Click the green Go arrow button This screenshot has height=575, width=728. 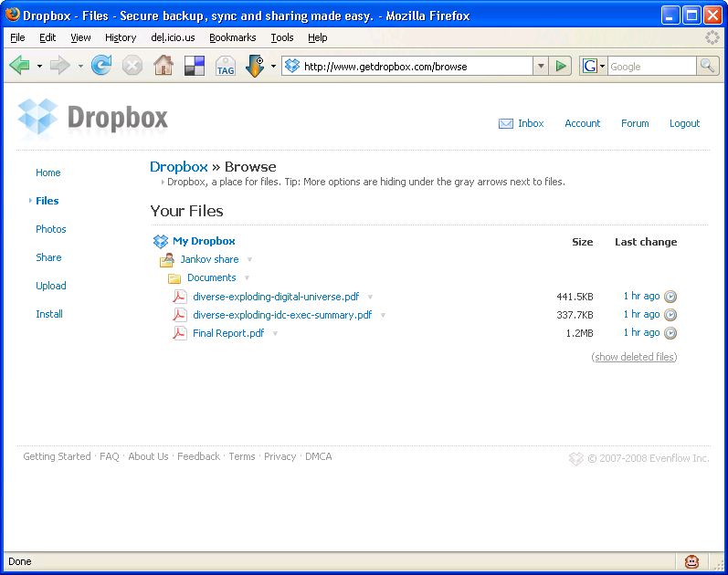(561, 66)
